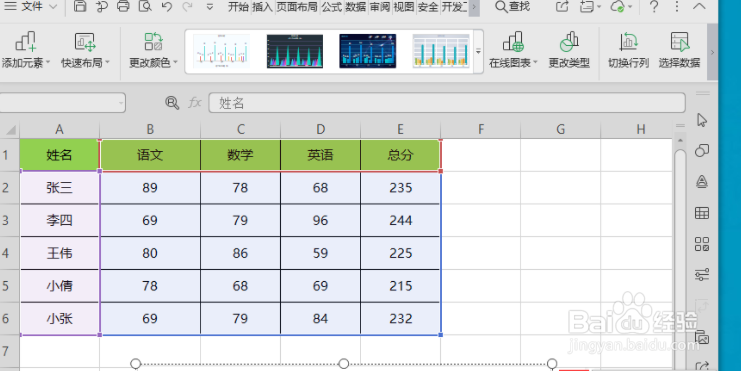This screenshot has height=371, width=741.
Task: Switch to the 数据 tab
Action: coord(356,7)
